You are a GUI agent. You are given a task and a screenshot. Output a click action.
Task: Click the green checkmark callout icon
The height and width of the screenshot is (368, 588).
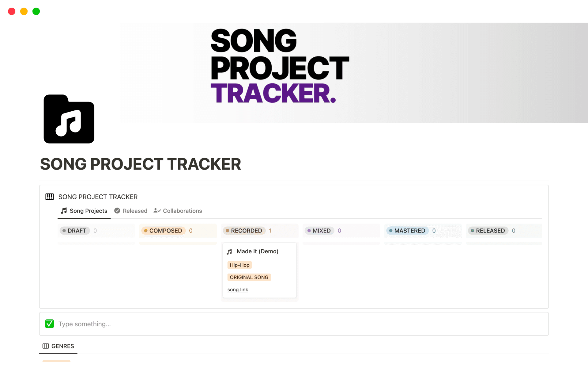tap(49, 324)
